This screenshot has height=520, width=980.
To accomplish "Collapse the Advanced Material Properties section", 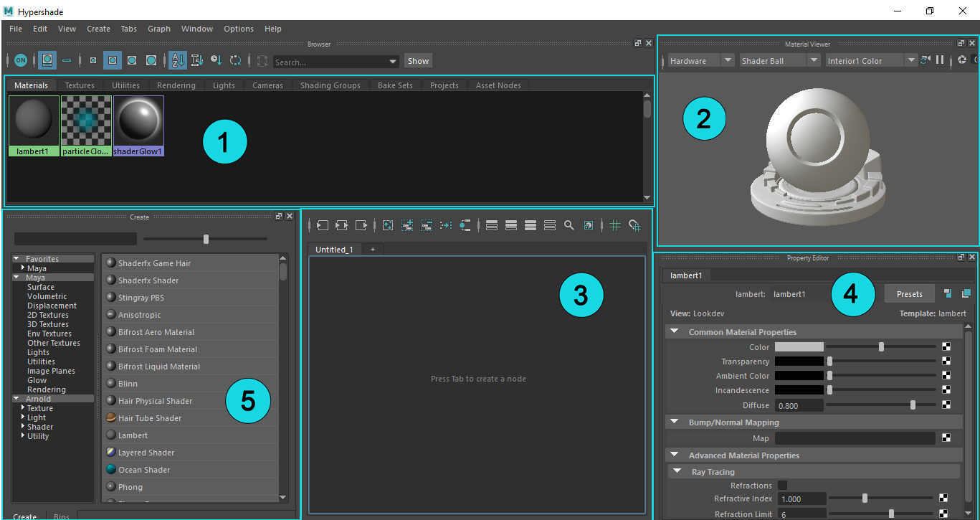I will [x=675, y=455].
